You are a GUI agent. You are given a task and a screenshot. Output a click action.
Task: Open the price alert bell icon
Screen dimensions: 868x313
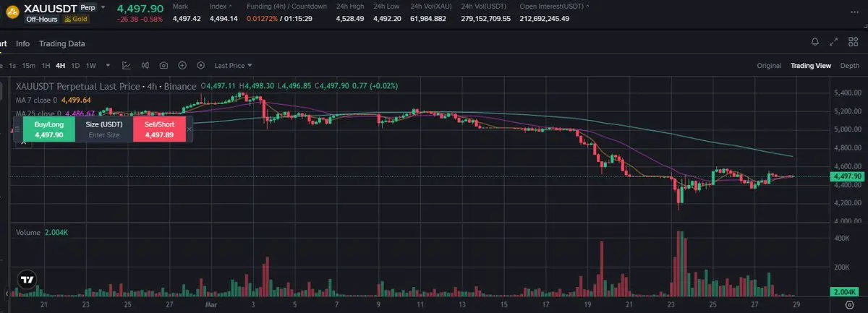pos(815,42)
